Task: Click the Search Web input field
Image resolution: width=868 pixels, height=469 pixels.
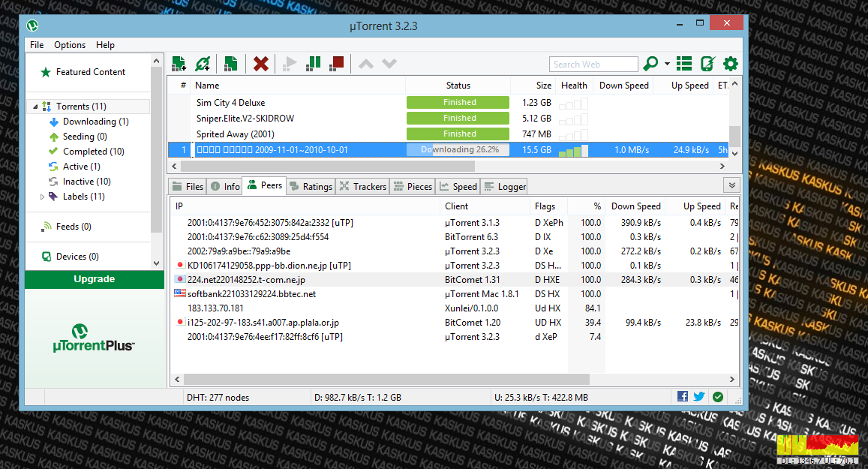Action: tap(593, 65)
